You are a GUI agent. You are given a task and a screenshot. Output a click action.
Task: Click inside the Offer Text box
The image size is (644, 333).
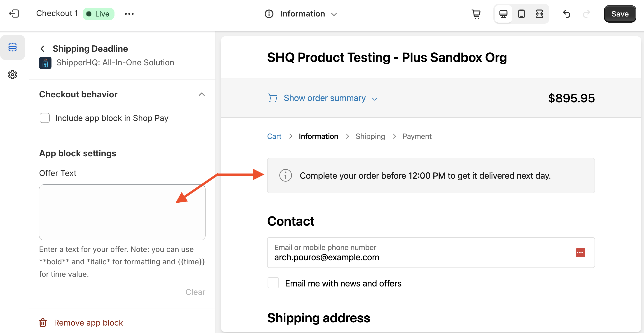tap(122, 212)
